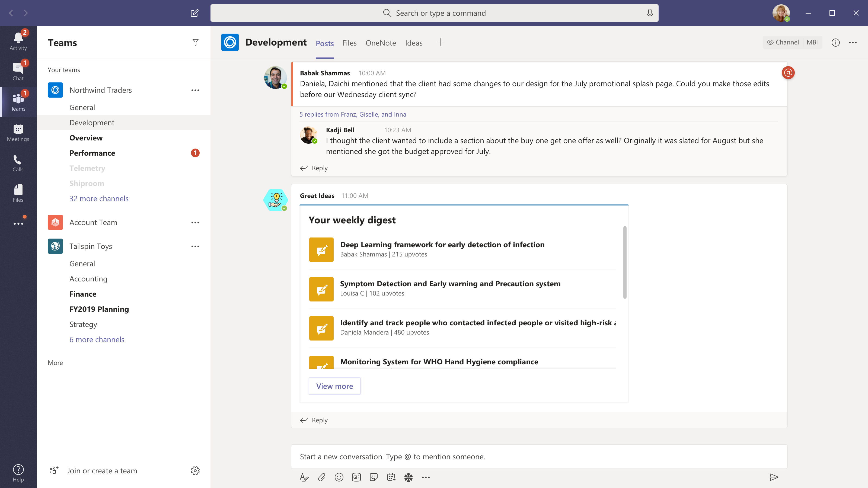Click the microphone icon in the search bar
The image size is (868, 488).
click(x=650, y=13)
